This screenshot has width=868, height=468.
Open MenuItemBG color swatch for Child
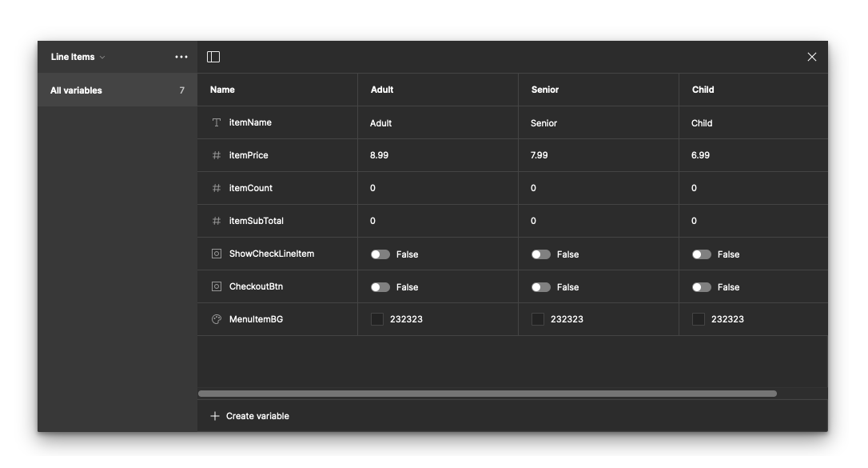(698, 319)
